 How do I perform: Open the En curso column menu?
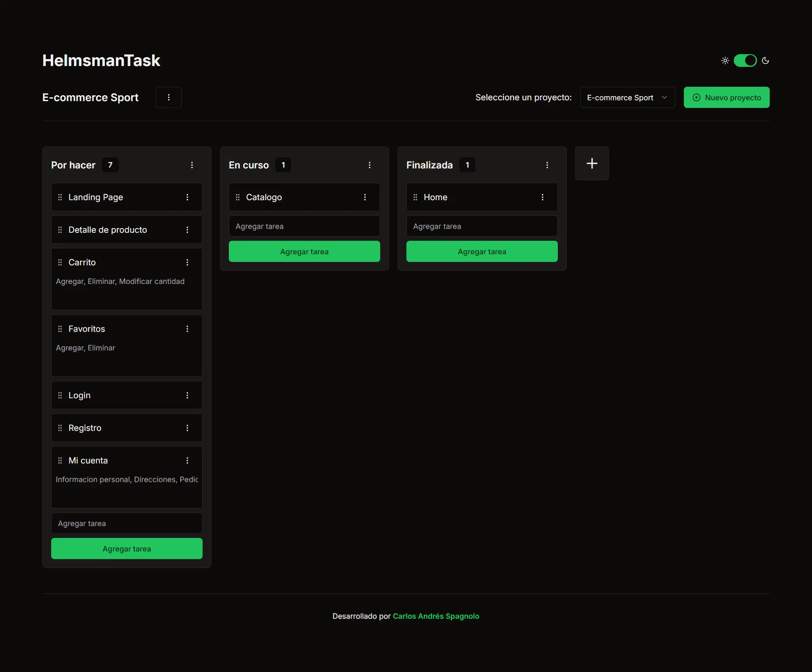tap(370, 165)
